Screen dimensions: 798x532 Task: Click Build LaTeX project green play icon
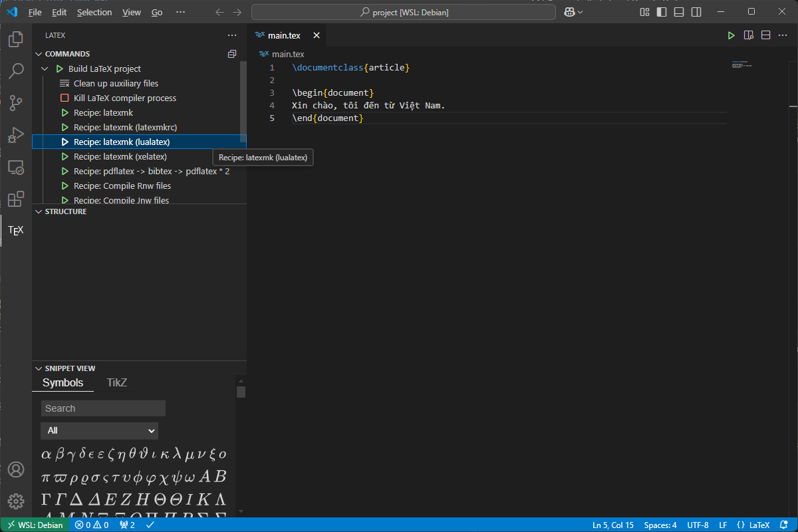point(60,68)
